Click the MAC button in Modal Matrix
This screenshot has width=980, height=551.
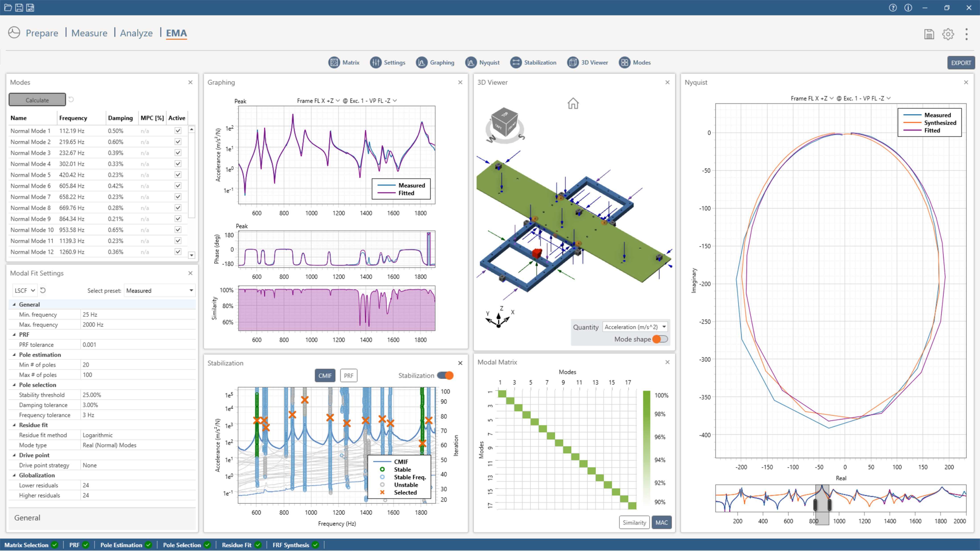661,523
